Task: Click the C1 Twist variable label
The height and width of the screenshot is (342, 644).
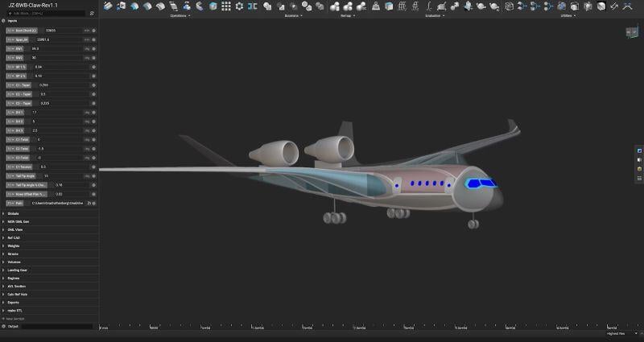Action: click(x=18, y=140)
